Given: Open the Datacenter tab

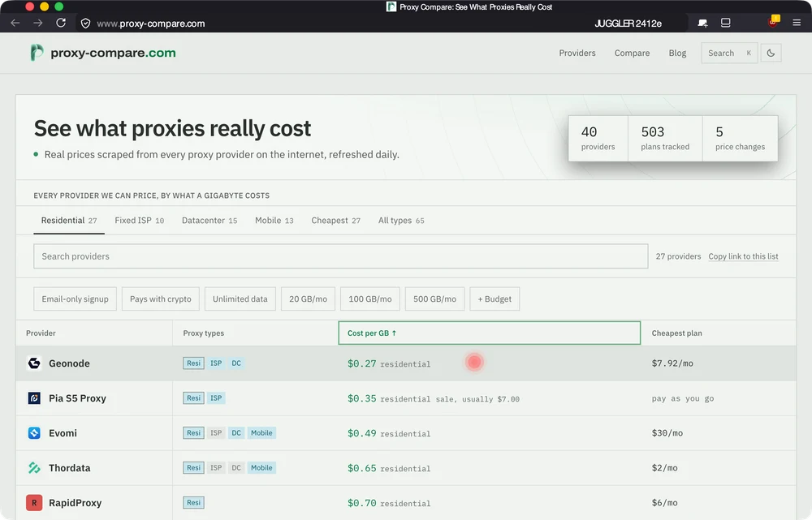Looking at the screenshot, I should point(209,221).
